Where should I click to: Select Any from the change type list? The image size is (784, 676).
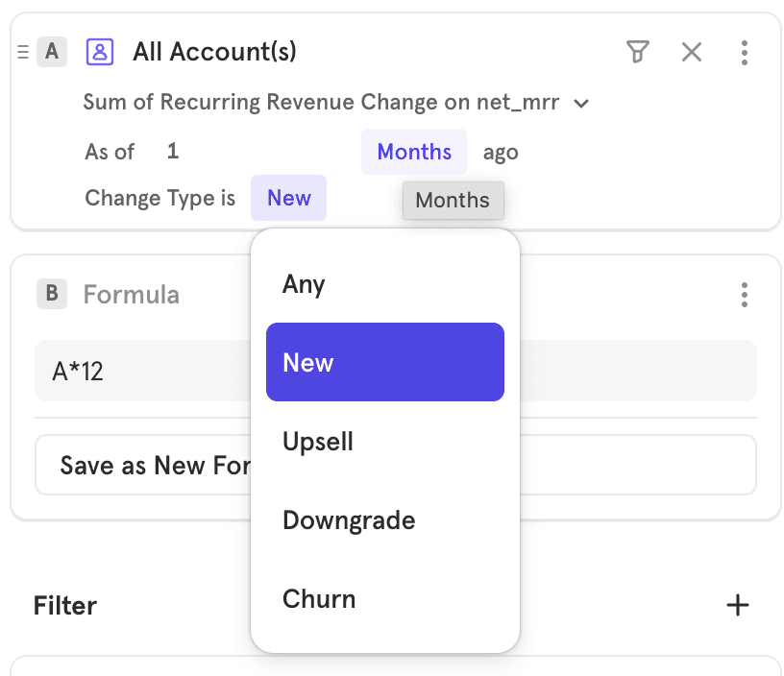(x=304, y=284)
